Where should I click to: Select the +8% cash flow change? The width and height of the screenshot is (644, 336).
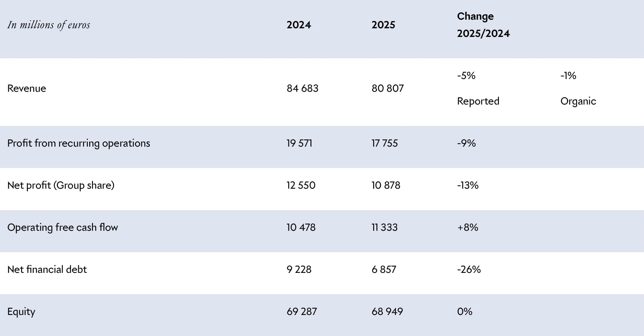point(467,227)
